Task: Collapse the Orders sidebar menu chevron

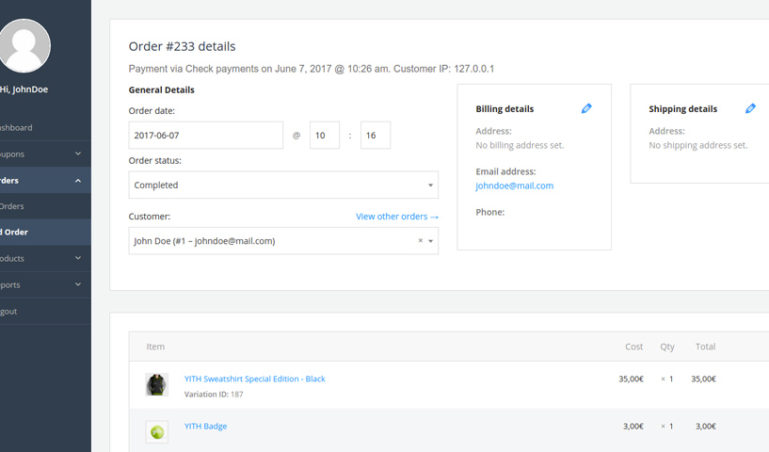Action: click(x=78, y=180)
